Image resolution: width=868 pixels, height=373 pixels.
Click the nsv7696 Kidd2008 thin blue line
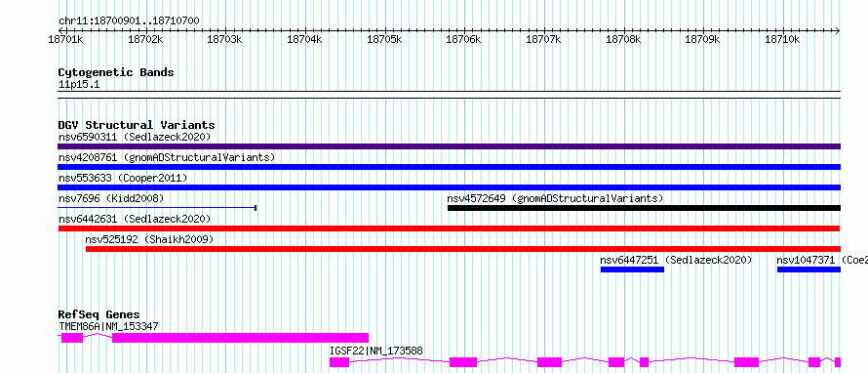coord(157,208)
